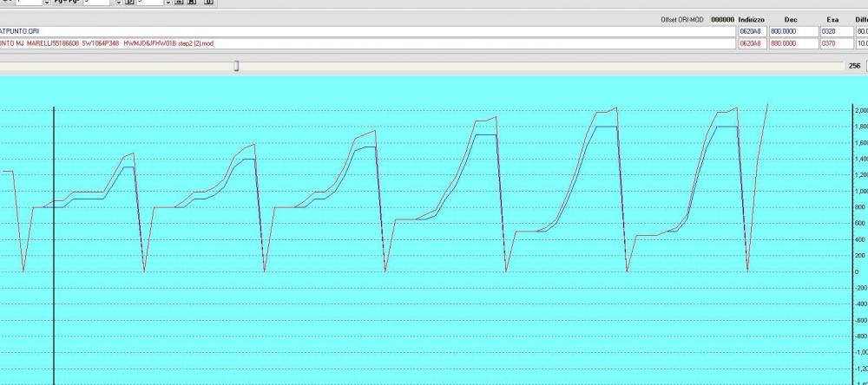Click the Dec value 880.0000 field
The height and width of the screenshot is (385, 868).
[x=792, y=42]
